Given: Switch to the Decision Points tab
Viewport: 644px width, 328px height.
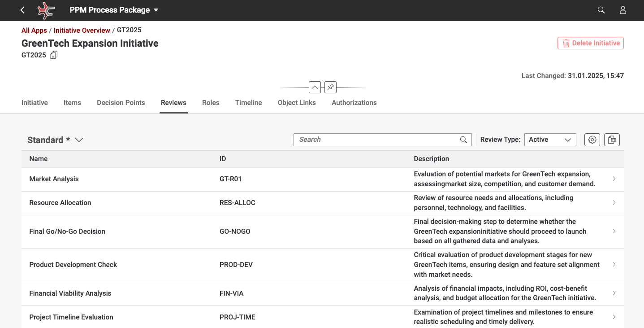Looking at the screenshot, I should tap(121, 103).
